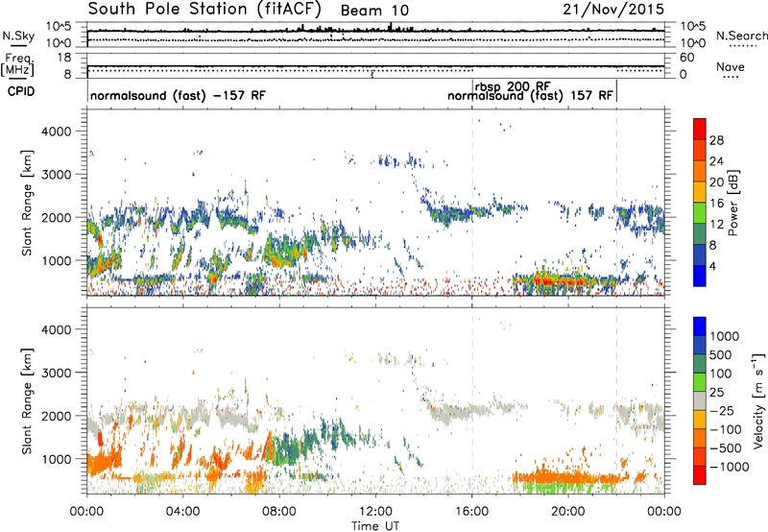Click the '16:00' time tick label
This screenshot has height=532, width=768.
pos(471,512)
